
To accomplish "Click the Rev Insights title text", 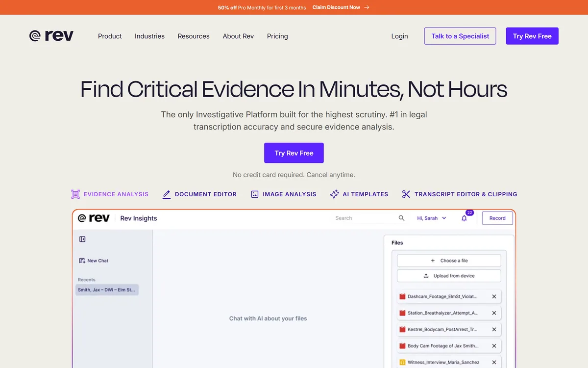I will coord(139,218).
